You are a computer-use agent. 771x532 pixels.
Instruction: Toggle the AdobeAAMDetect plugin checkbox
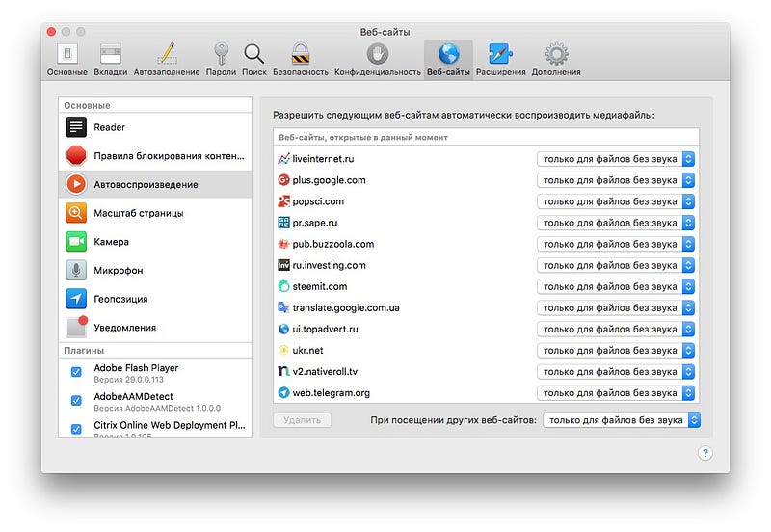[76, 401]
